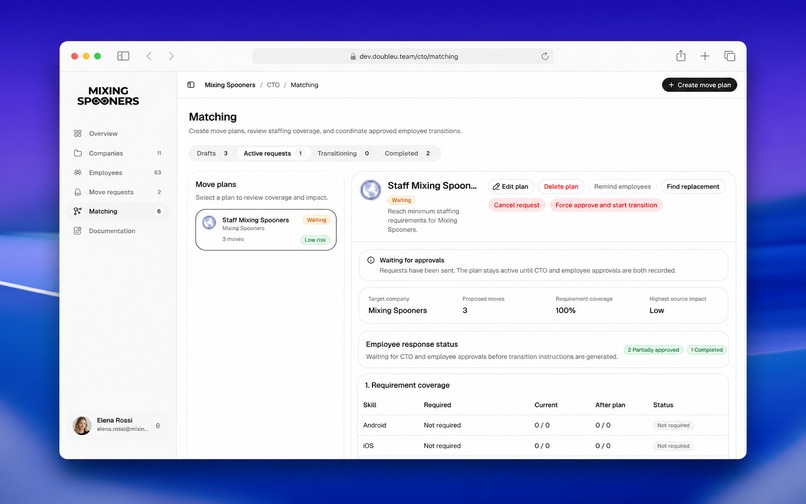This screenshot has height=504, width=806.
Task: Click Mixing Spooners breadcrumb link
Action: coord(230,85)
